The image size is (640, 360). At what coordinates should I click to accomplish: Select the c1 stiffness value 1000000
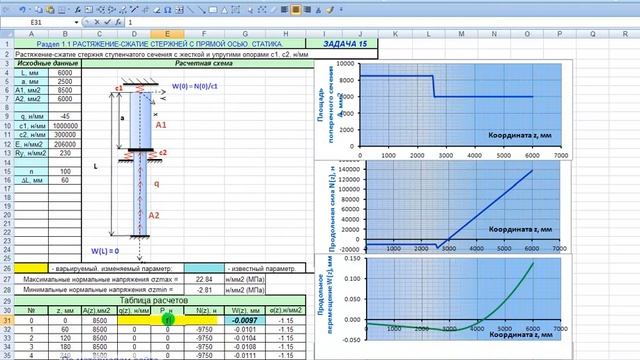64,126
